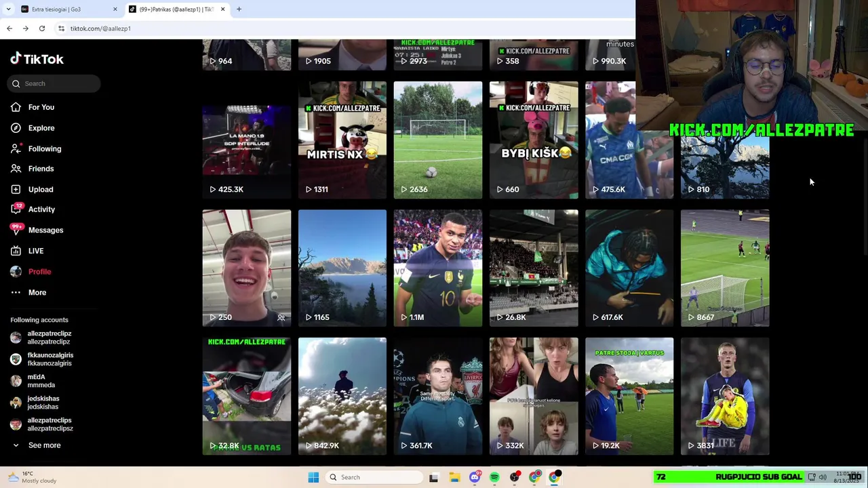Image resolution: width=868 pixels, height=488 pixels.
Task: Open site information icon in the address bar
Action: (61, 28)
